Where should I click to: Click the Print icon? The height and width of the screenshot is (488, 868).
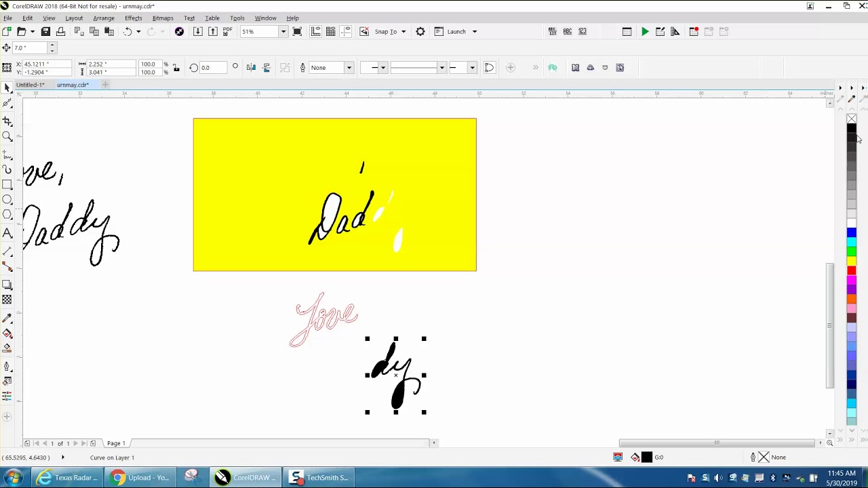61,31
